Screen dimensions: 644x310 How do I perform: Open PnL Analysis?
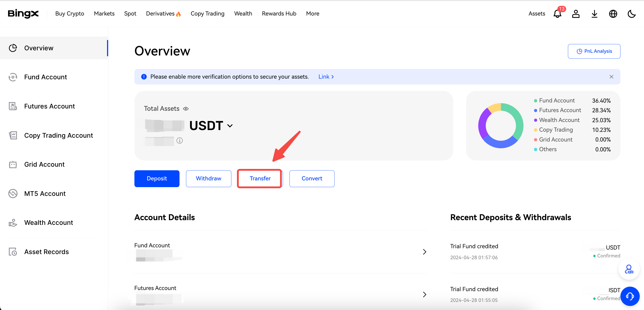(594, 51)
